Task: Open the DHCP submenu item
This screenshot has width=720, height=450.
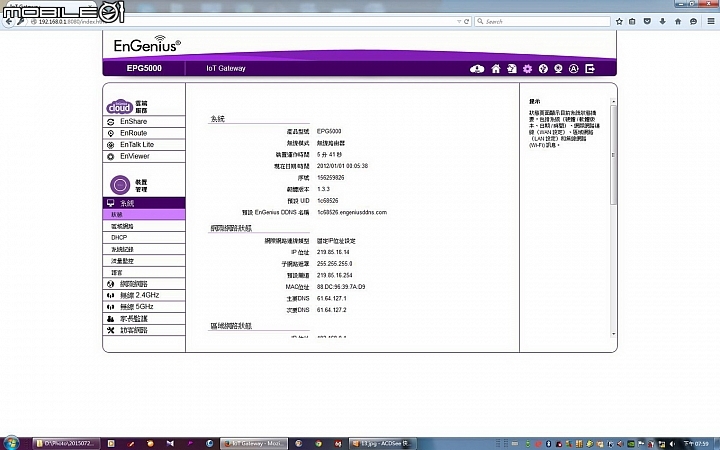Action: (144, 237)
